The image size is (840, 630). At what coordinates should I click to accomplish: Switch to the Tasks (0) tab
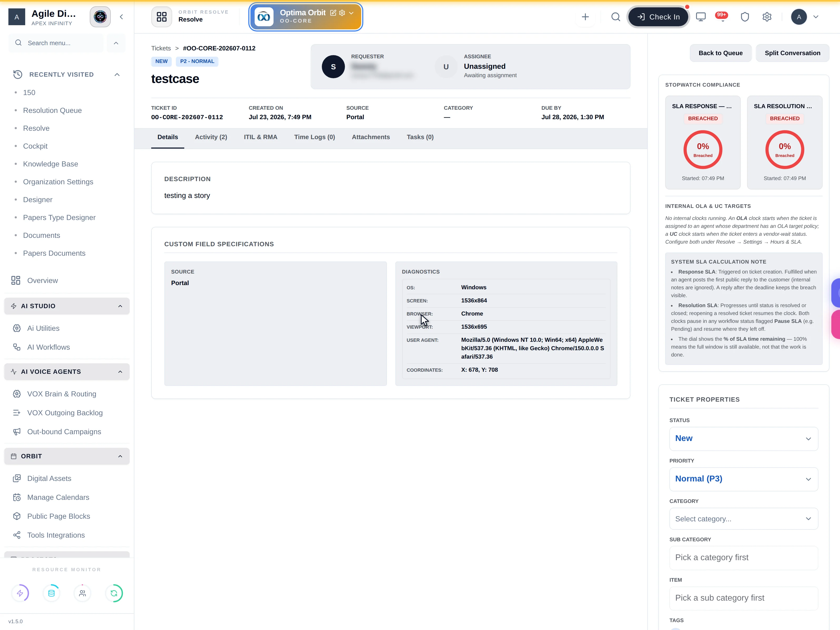pos(420,138)
